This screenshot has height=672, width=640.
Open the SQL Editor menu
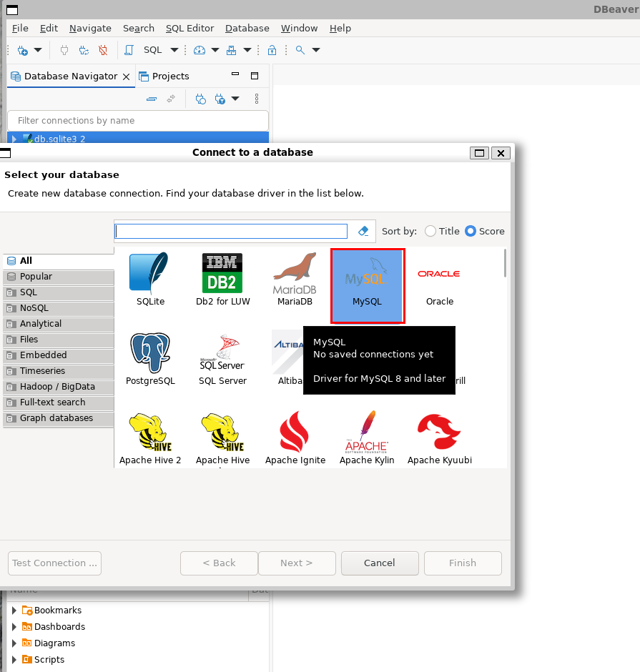pyautogui.click(x=190, y=29)
